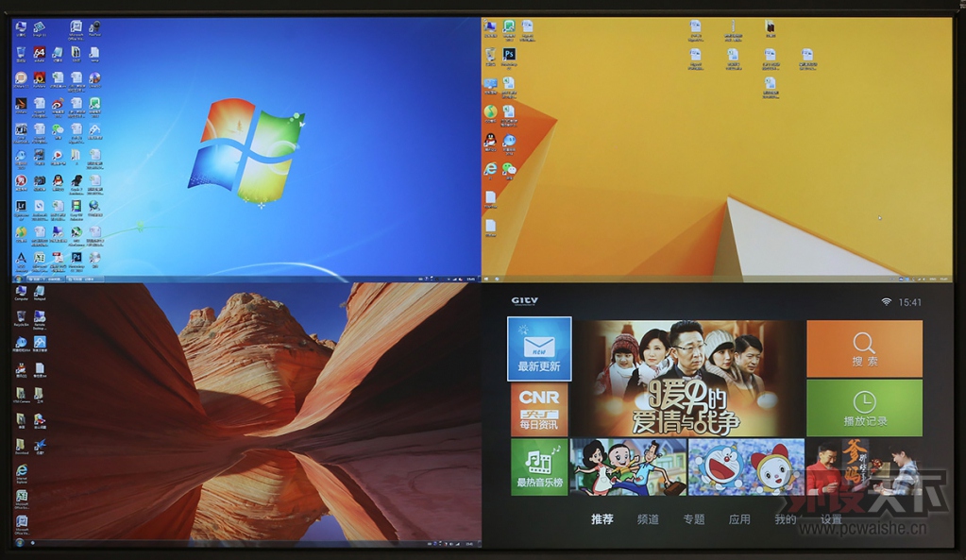Open the CNR 每日资讯 tile
The image size is (966, 560).
point(539,409)
